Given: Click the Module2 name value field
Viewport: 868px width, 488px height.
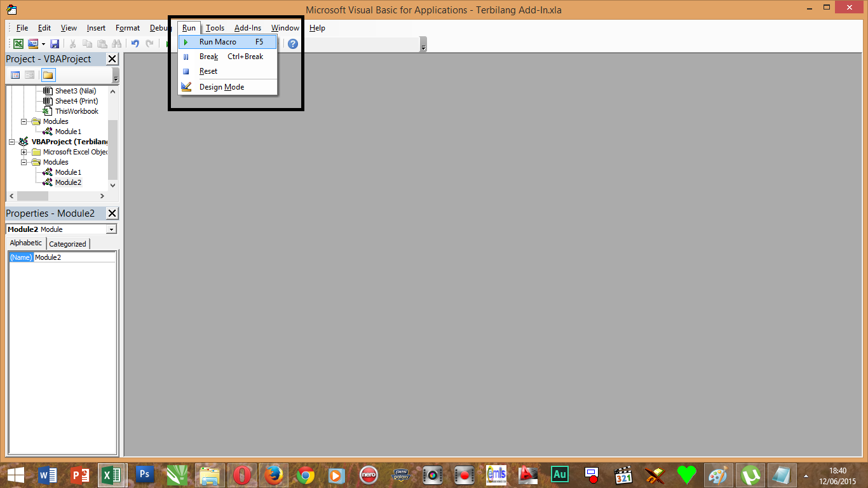Looking at the screenshot, I should point(74,257).
